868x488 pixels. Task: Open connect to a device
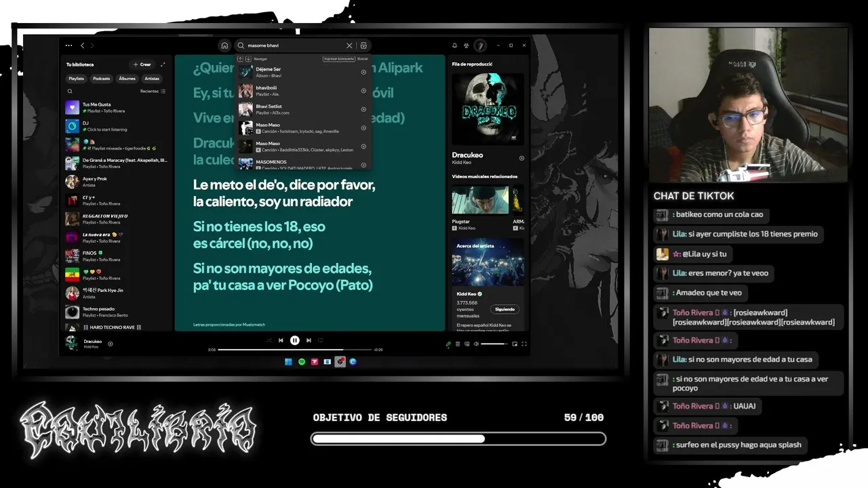(467, 344)
